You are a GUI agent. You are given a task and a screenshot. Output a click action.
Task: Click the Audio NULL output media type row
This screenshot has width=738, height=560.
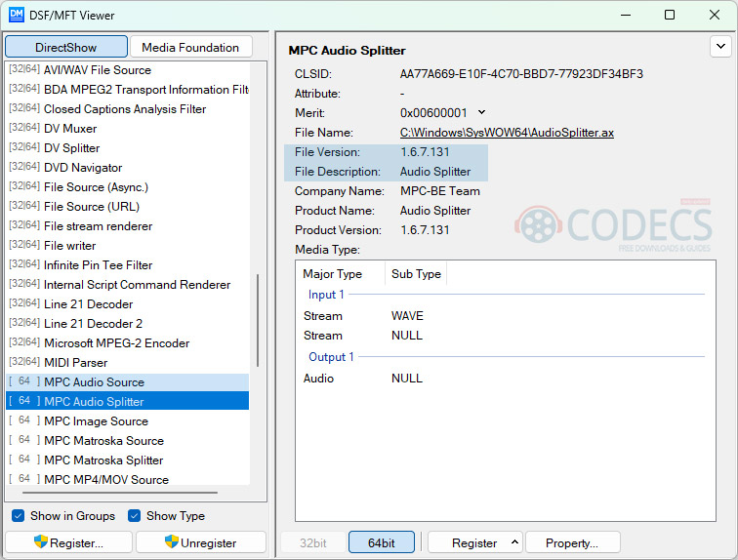click(506, 379)
